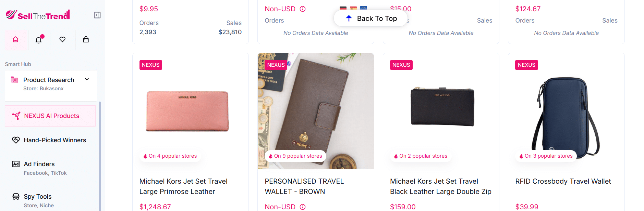
Task: Click the Back To Top button
Action: pos(370,18)
